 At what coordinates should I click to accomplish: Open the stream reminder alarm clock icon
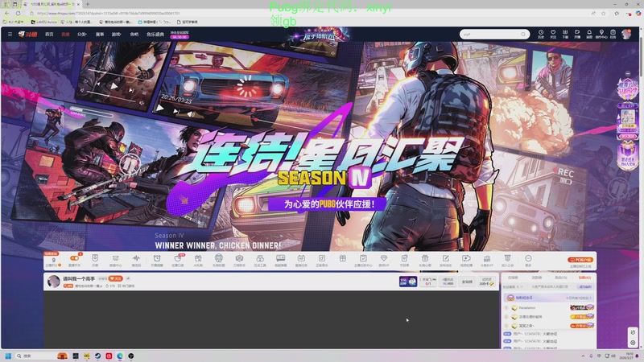[x=157, y=260]
